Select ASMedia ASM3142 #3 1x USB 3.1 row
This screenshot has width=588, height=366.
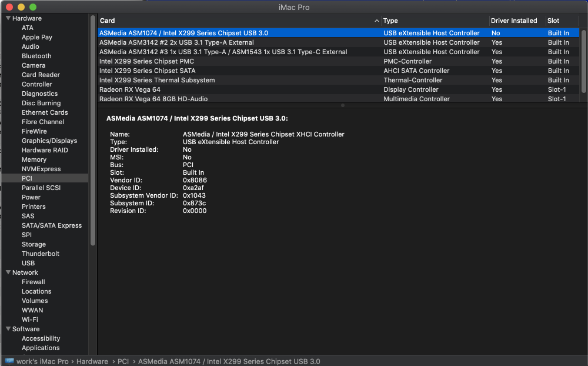(x=338, y=52)
